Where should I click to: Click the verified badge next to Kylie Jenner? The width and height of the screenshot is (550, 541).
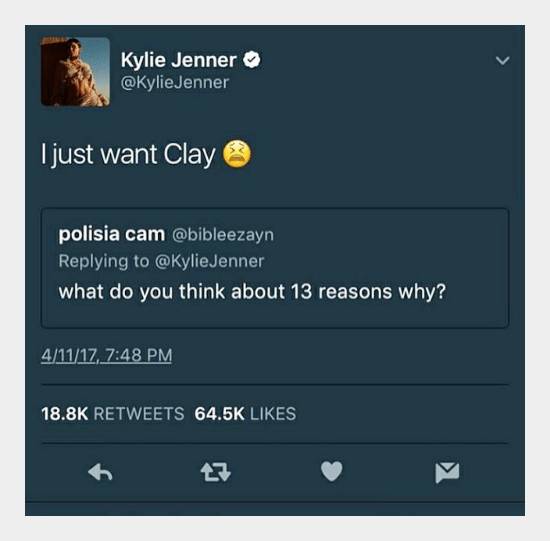coord(252,59)
